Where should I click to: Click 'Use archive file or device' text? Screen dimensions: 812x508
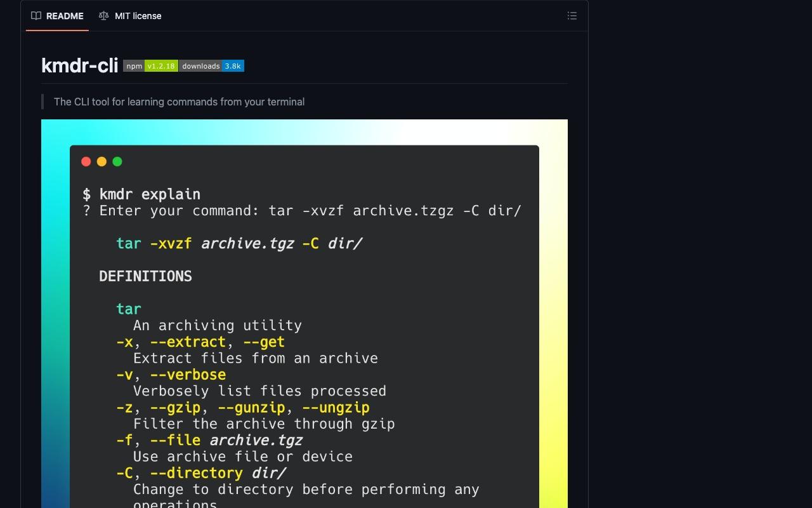tap(243, 457)
